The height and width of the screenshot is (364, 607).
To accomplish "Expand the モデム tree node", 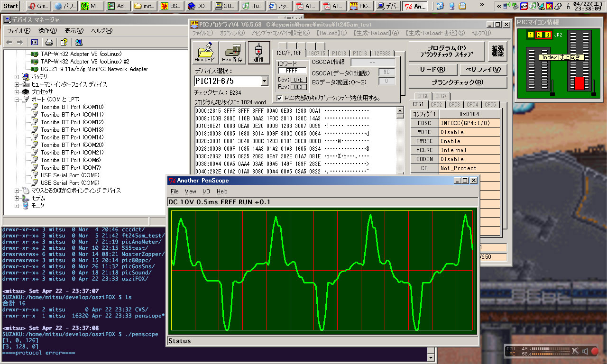I will click(x=18, y=198).
